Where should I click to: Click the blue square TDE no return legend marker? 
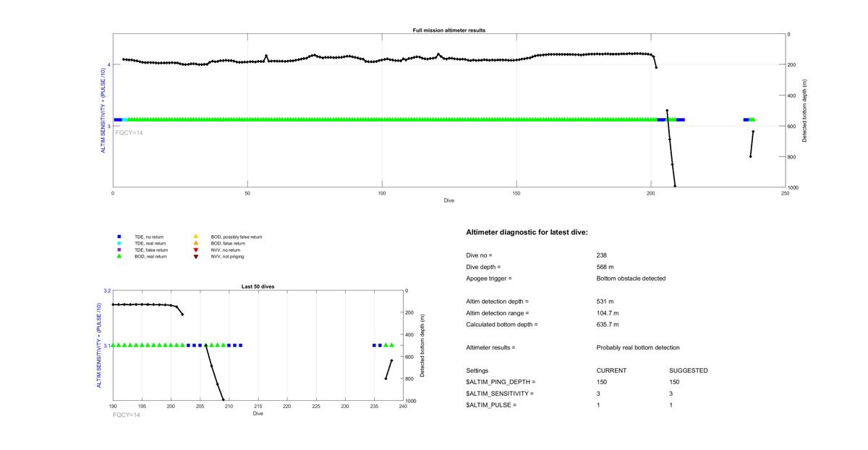pyautogui.click(x=119, y=237)
